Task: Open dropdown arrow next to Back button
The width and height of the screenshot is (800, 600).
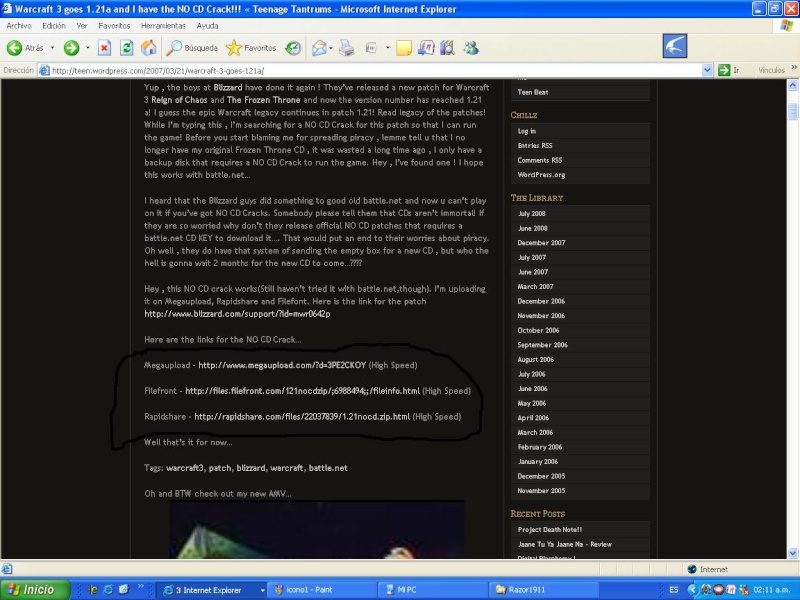Action: [53, 48]
